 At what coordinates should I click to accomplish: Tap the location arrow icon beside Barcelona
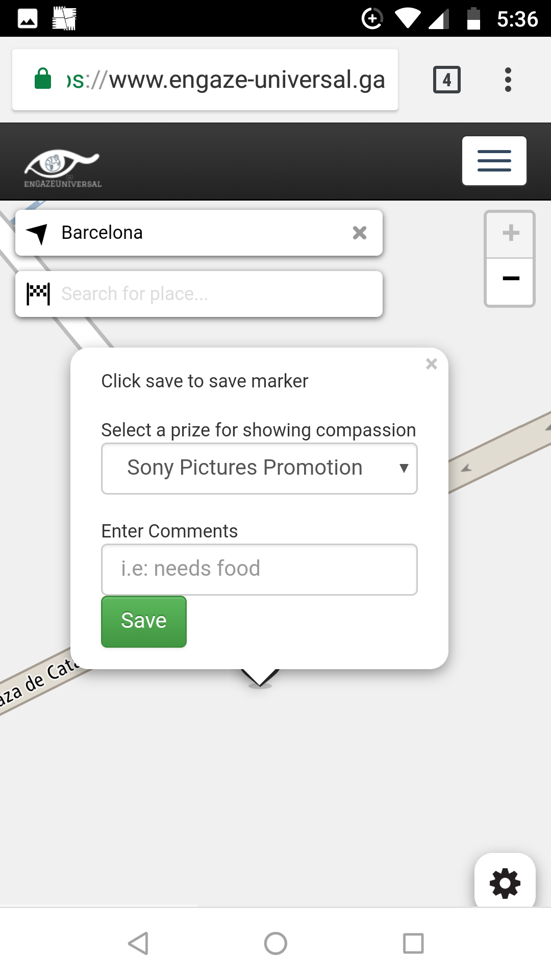tap(37, 233)
